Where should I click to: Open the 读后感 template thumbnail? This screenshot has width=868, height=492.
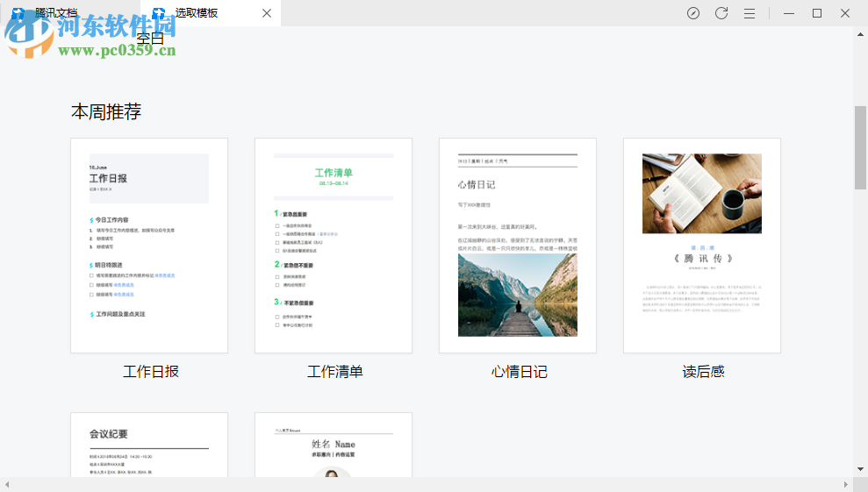point(702,246)
